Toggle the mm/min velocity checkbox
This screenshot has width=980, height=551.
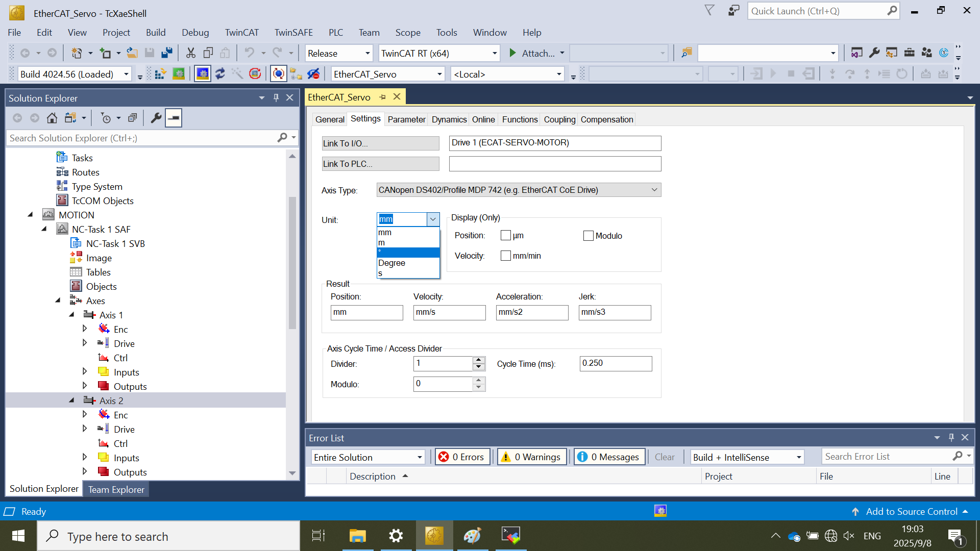pyautogui.click(x=506, y=256)
